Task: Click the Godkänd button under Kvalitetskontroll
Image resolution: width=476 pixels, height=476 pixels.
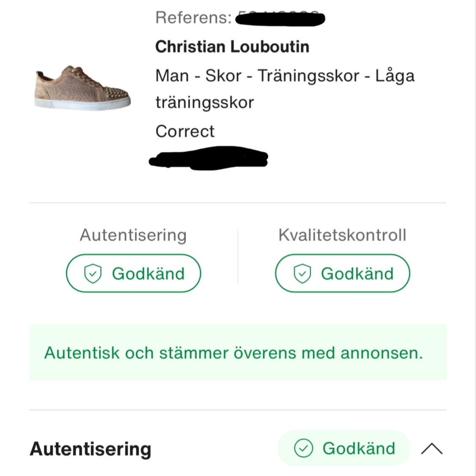Action: (342, 273)
